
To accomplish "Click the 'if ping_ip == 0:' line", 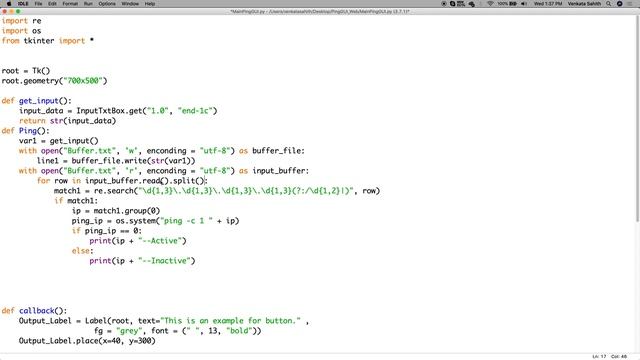I will click(107, 231).
